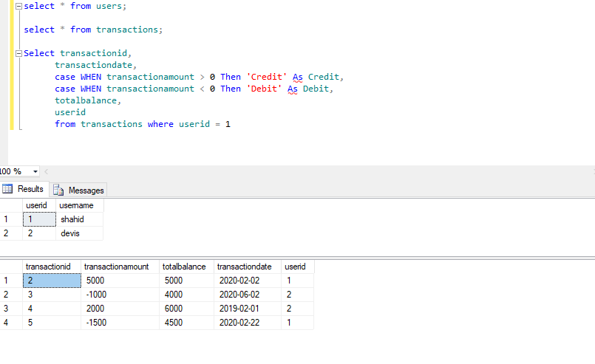Image resolution: width=595 pixels, height=364 pixels.
Task: Click the Results grid icon
Action: point(7,188)
